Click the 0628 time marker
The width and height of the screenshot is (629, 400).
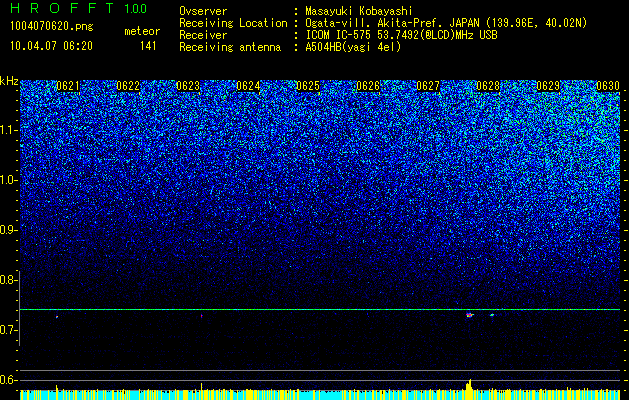click(x=488, y=86)
